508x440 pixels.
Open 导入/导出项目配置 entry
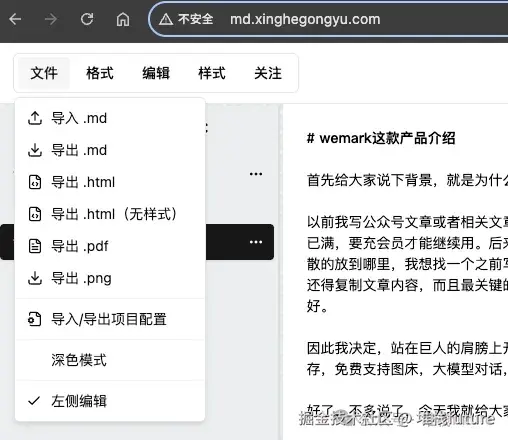point(110,319)
